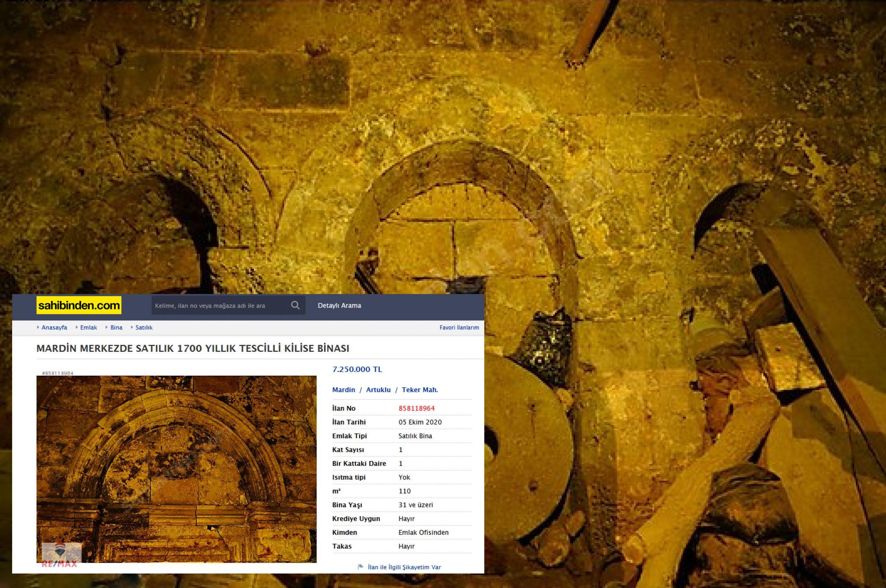Screen dimensions: 886x588
Task: Click the 'Satılık Bina' property type value
Action: pos(415,436)
